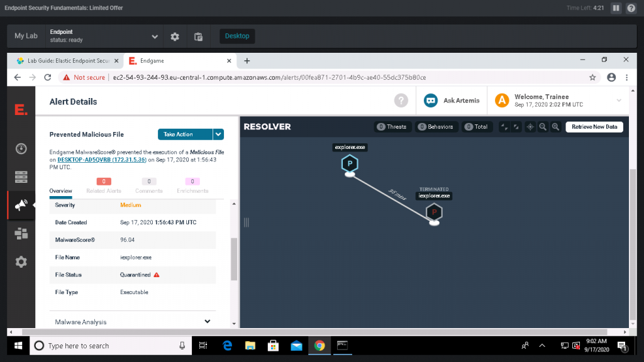This screenshot has height=362, width=644.
Task: Switch to the Overview tab
Action: (60, 191)
